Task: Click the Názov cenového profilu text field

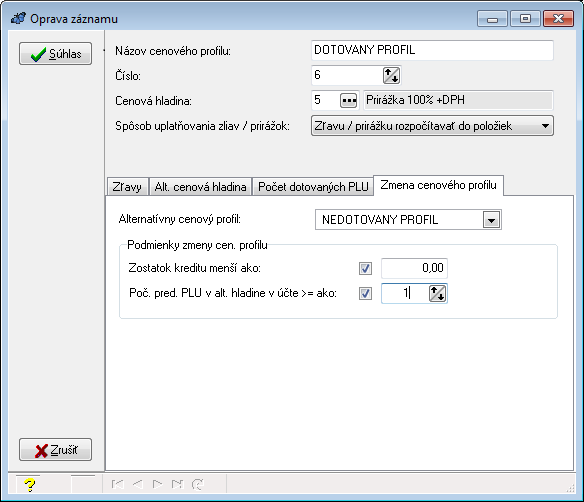Action: [x=432, y=50]
